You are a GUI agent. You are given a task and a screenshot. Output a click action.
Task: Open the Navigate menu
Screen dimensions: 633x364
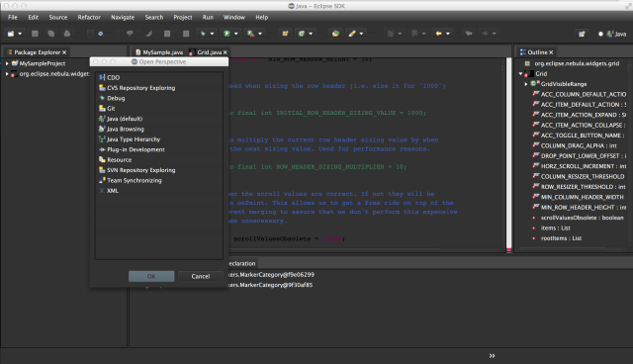tap(123, 18)
